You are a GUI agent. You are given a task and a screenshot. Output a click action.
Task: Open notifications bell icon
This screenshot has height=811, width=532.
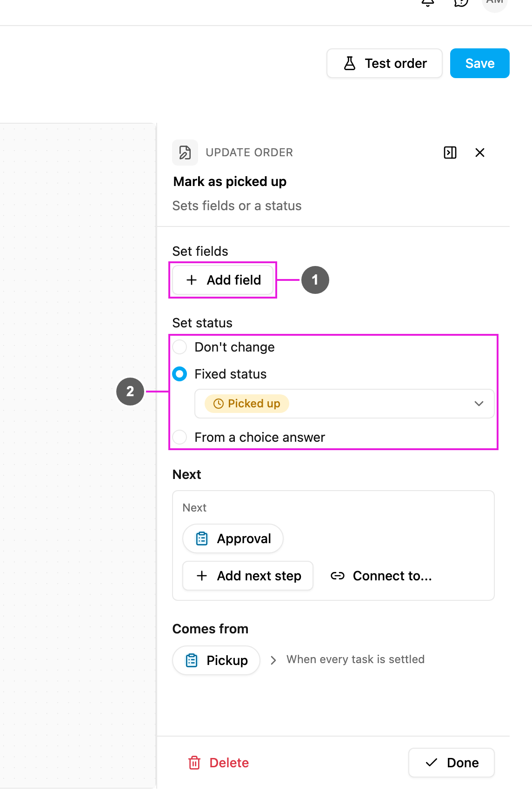coord(428,3)
